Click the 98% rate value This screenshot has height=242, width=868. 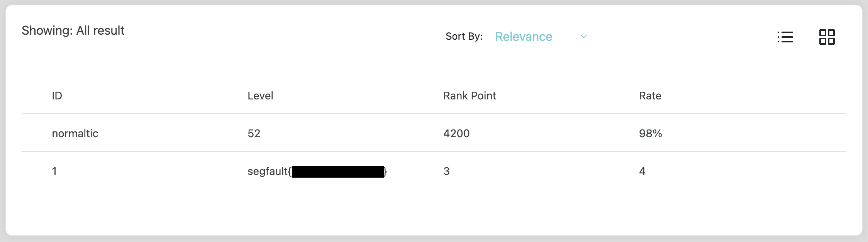(x=650, y=133)
